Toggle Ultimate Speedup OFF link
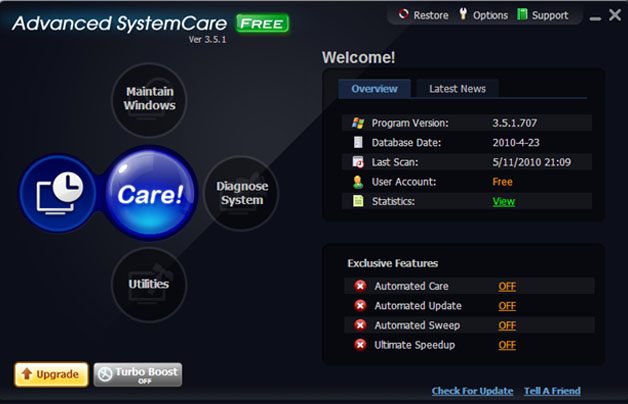Image resolution: width=628 pixels, height=404 pixels. point(507,345)
